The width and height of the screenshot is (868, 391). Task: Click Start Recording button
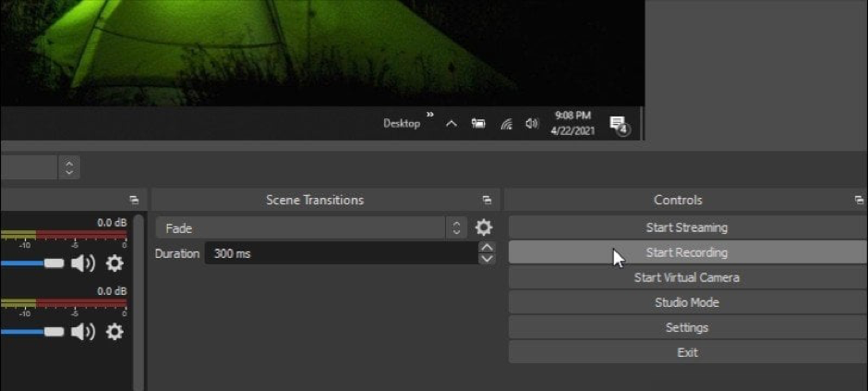click(686, 252)
